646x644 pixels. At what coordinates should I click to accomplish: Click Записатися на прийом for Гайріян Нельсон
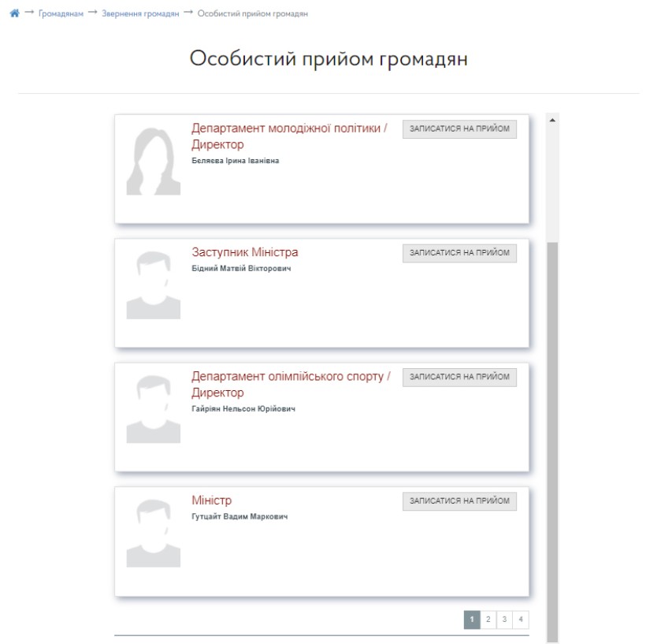(x=459, y=378)
